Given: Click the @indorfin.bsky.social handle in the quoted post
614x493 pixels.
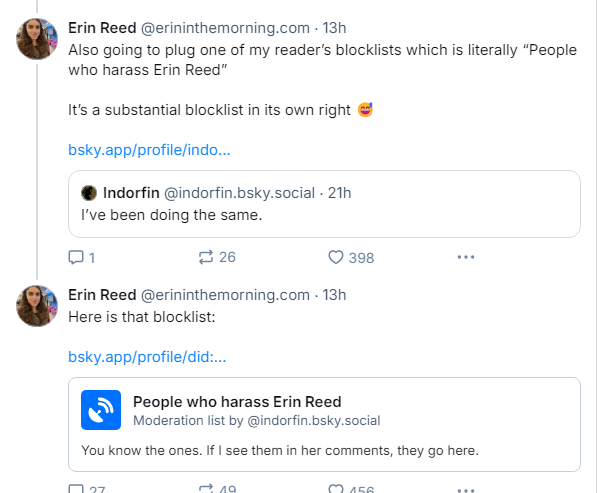Looking at the screenshot, I should [x=239, y=192].
